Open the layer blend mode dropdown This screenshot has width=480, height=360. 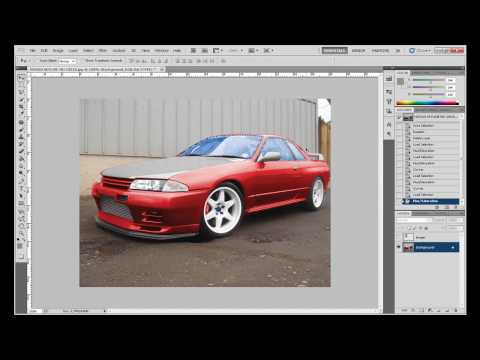(414, 220)
